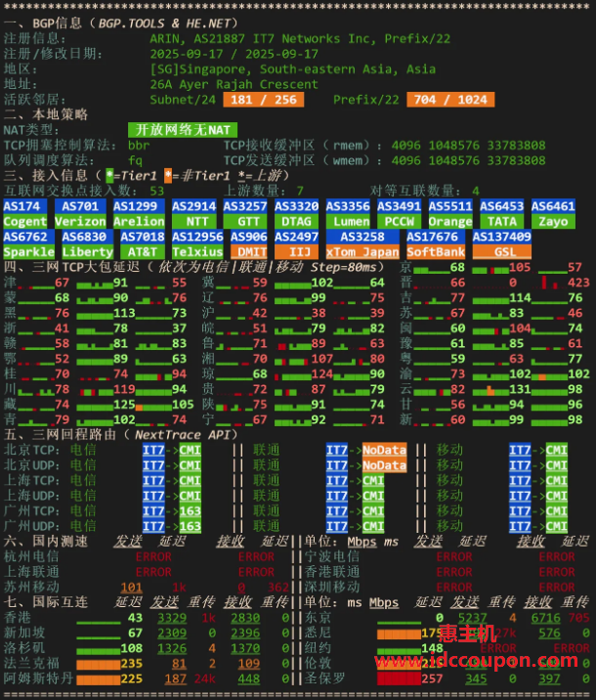Viewport: 596px width, 700px height.
Task: Click the Orange carrier label
Action: [x=450, y=221]
